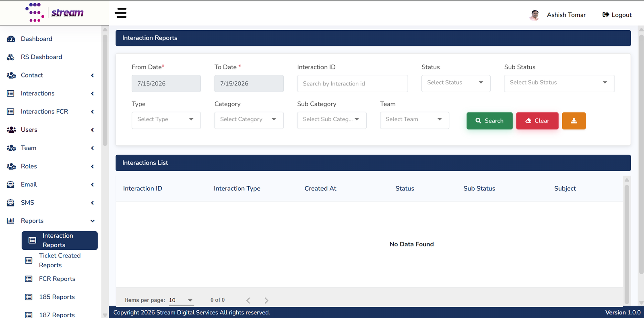The height and width of the screenshot is (318, 644).
Task: Click the Interaction ID search field
Action: [x=352, y=83]
